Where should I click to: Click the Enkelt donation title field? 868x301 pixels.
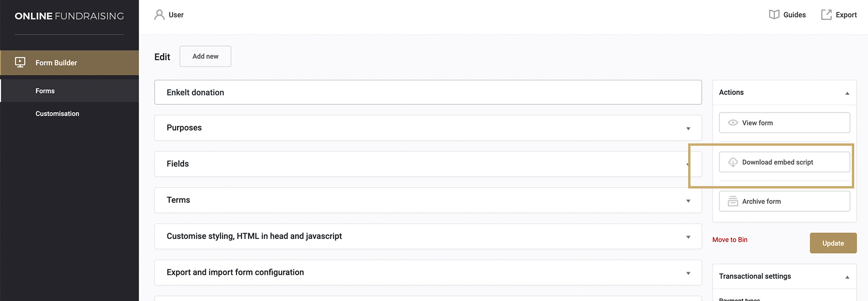(x=428, y=92)
